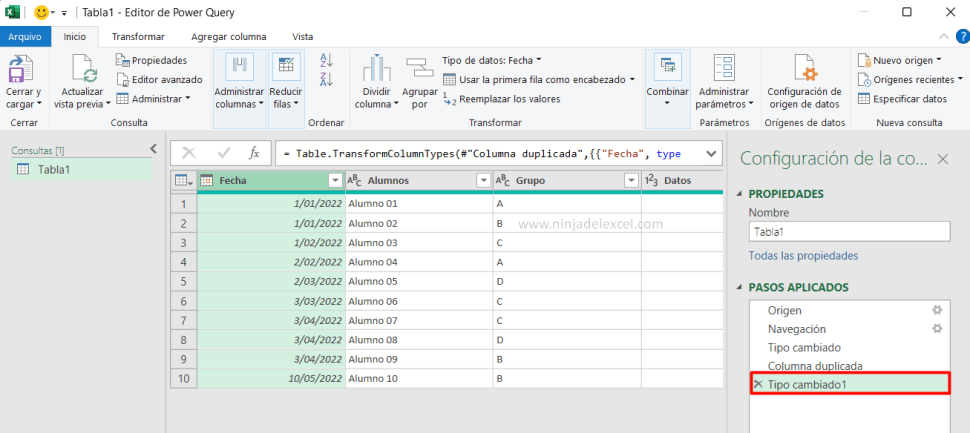Collapse the ribbon with chevron
The image size is (970, 433).
(943, 36)
